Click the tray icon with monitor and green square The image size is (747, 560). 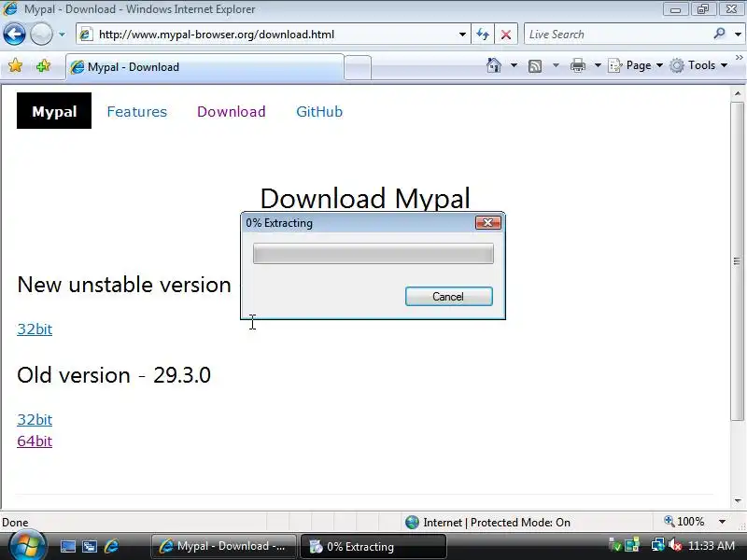coord(632,545)
